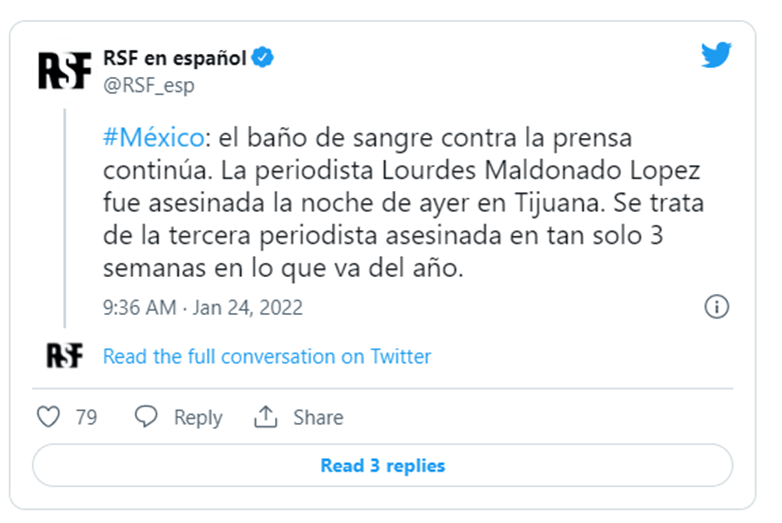
Task: Open the RSF en español profile name
Action: pyautogui.click(x=174, y=58)
